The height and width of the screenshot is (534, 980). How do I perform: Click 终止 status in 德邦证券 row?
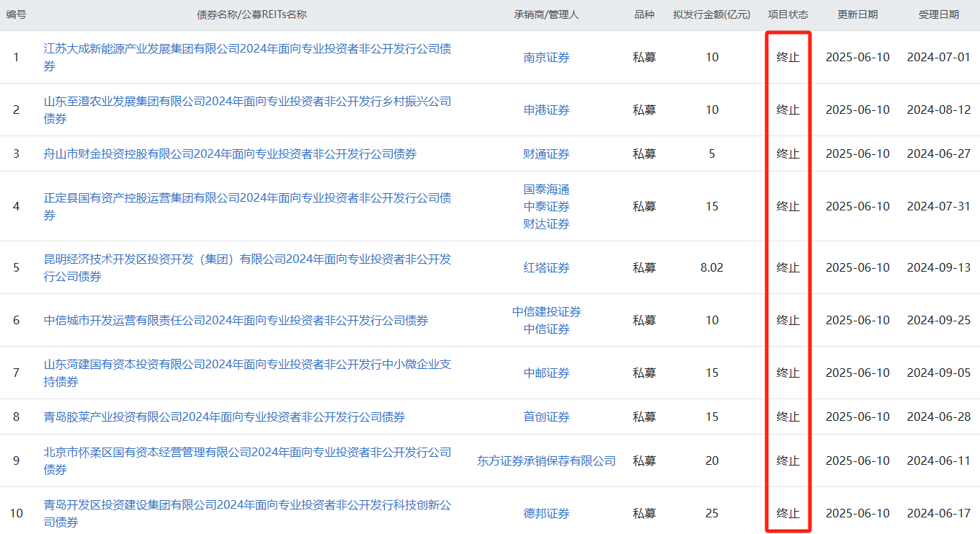[788, 513]
